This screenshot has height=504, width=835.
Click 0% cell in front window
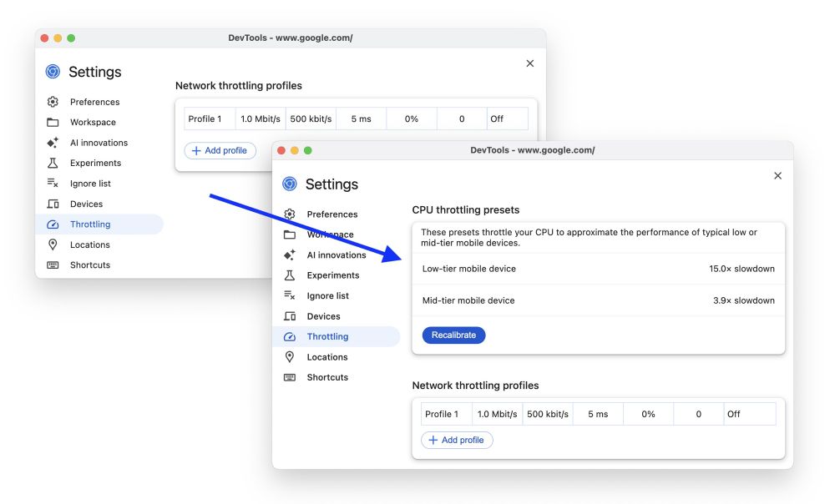pyautogui.click(x=648, y=414)
